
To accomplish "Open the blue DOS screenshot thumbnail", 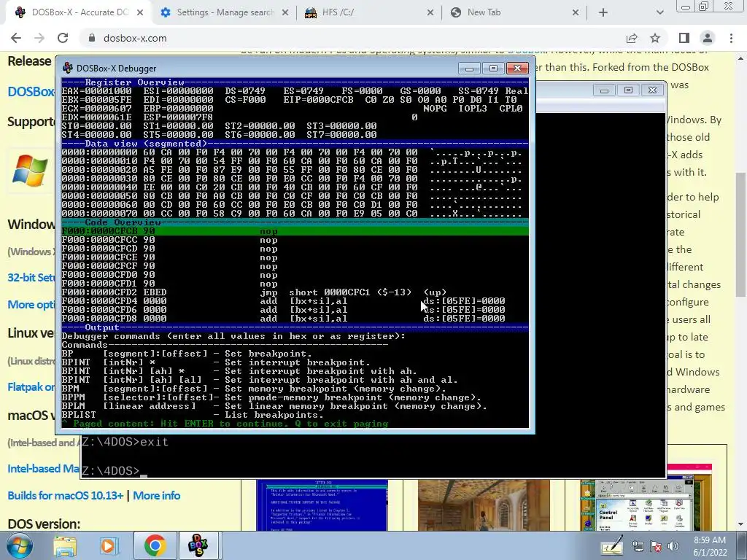I will (322, 505).
